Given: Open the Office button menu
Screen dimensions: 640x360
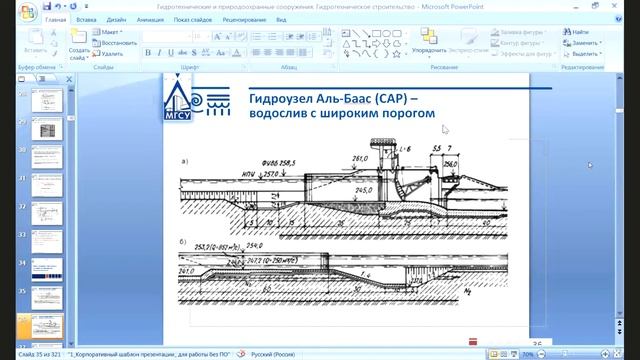Looking at the screenshot, I should (27, 12).
